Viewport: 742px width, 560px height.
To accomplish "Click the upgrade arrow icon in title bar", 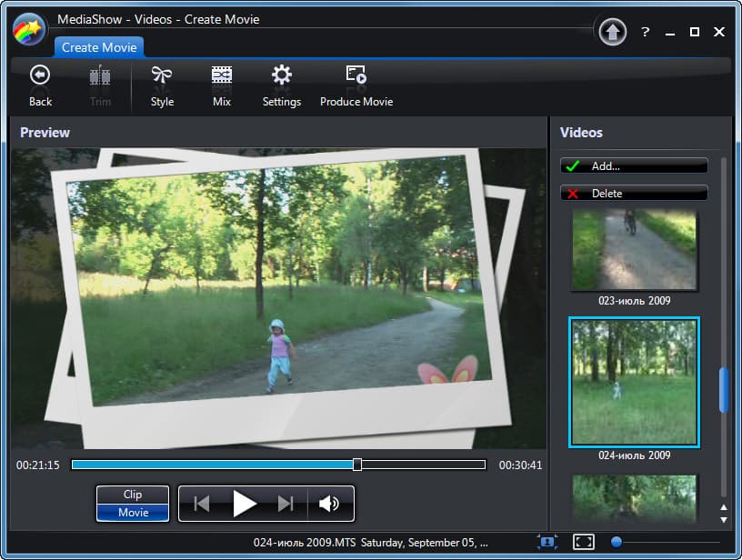I will 612,32.
